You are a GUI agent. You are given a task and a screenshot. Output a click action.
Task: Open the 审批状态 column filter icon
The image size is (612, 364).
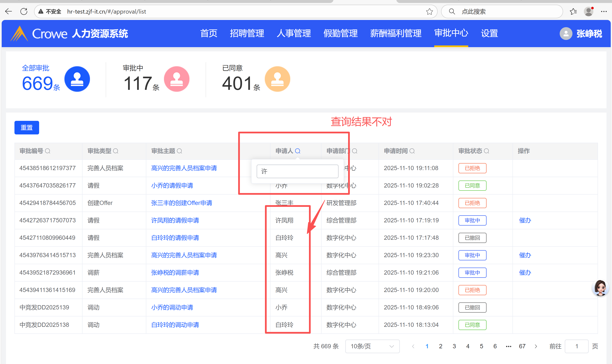point(487,151)
